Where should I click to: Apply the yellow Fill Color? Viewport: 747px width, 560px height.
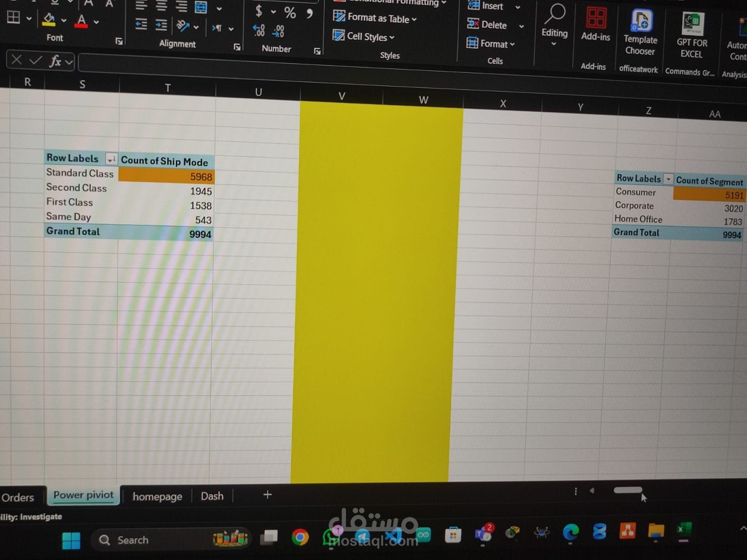pyautogui.click(x=49, y=20)
